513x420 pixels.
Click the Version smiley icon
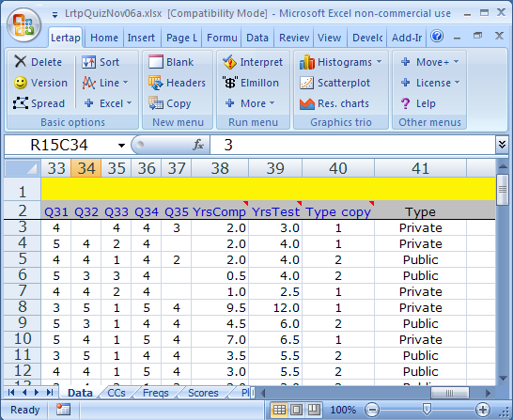pos(21,83)
